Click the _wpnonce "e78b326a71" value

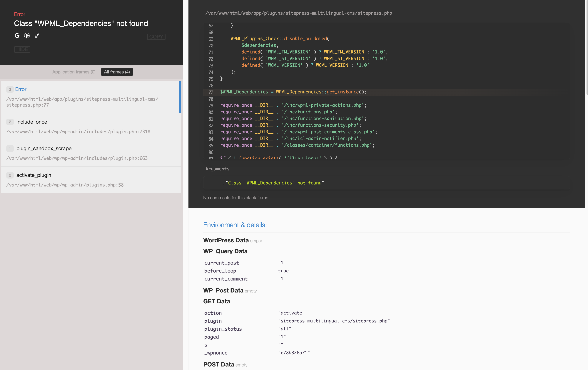click(294, 353)
